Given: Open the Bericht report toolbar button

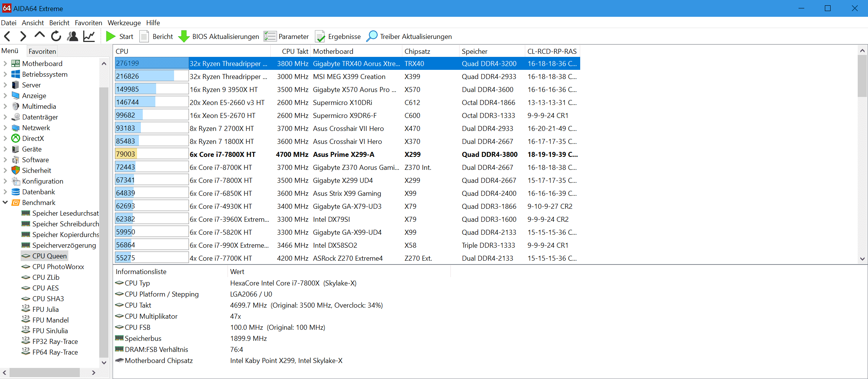Looking at the screenshot, I should coord(156,36).
